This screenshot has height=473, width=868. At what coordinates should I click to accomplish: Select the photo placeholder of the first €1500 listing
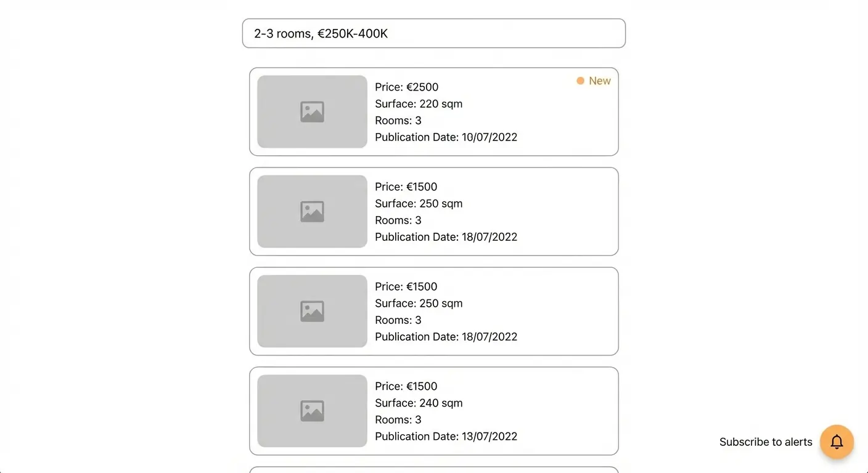311,211
